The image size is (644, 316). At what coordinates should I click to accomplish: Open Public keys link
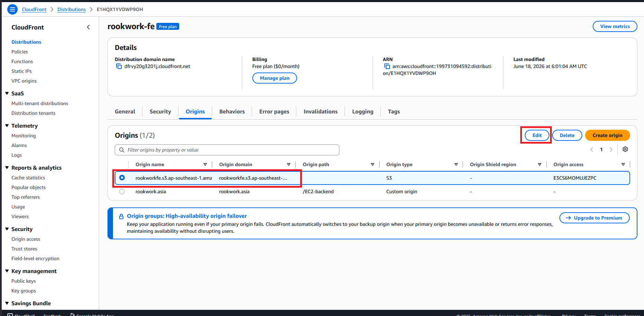pos(24,281)
